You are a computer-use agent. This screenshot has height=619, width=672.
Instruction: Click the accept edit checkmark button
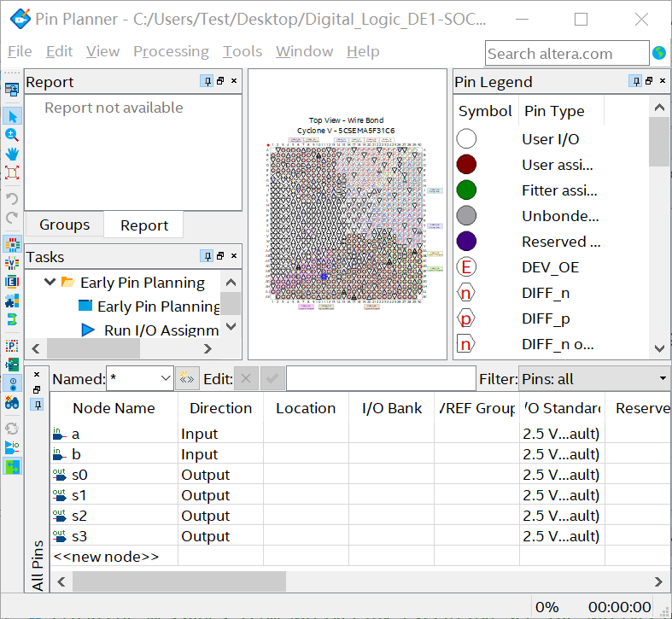[272, 378]
